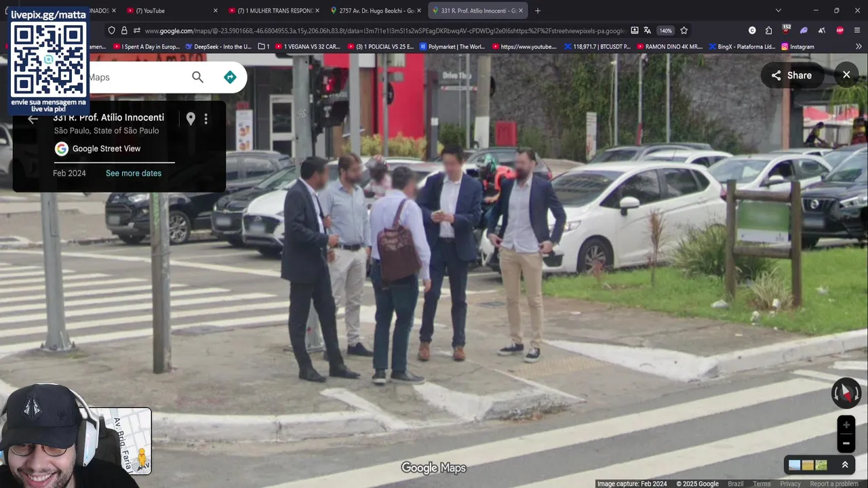Click the Maps search input field
This screenshot has width=868, height=488.
pyautogui.click(x=136, y=77)
